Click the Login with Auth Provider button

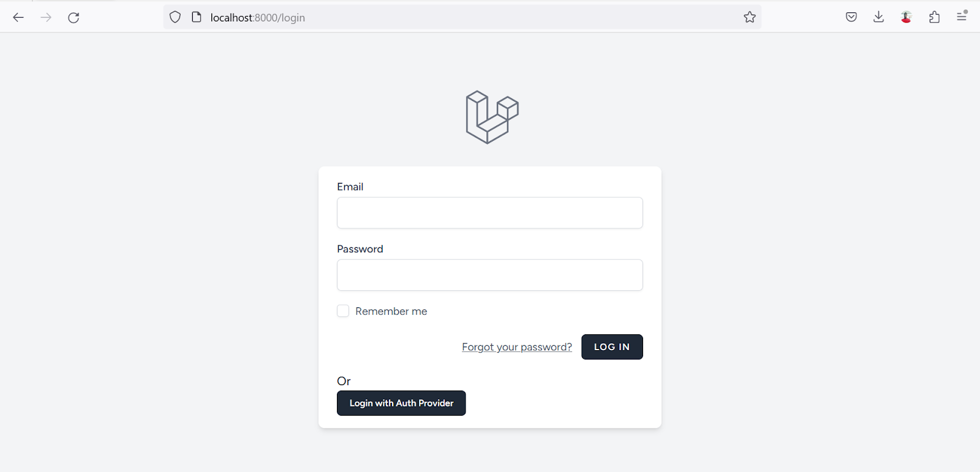pyautogui.click(x=401, y=403)
